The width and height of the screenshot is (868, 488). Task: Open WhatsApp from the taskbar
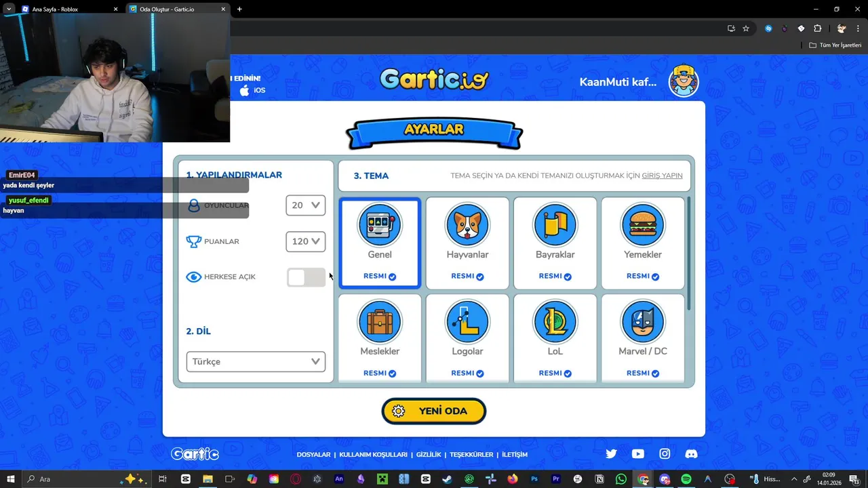point(621,479)
